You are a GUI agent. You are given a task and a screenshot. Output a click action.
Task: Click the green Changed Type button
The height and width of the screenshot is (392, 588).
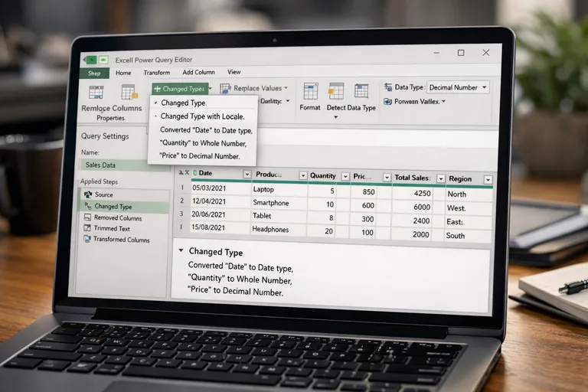coord(180,89)
